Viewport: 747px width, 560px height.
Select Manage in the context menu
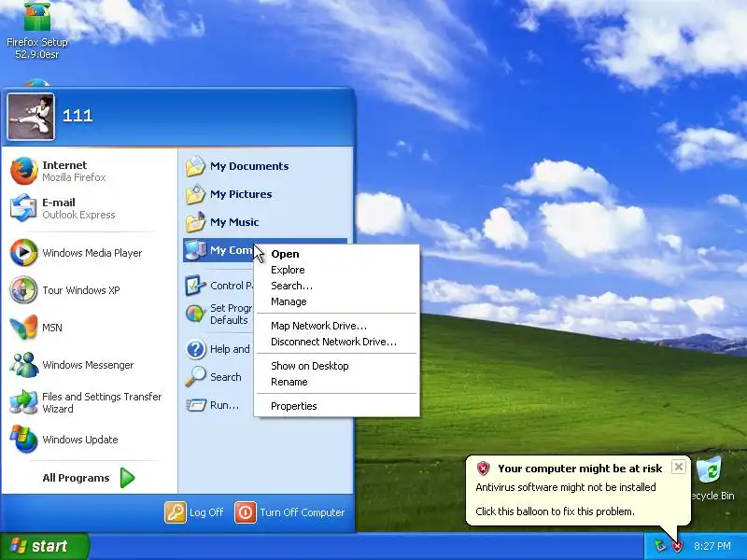point(337,301)
